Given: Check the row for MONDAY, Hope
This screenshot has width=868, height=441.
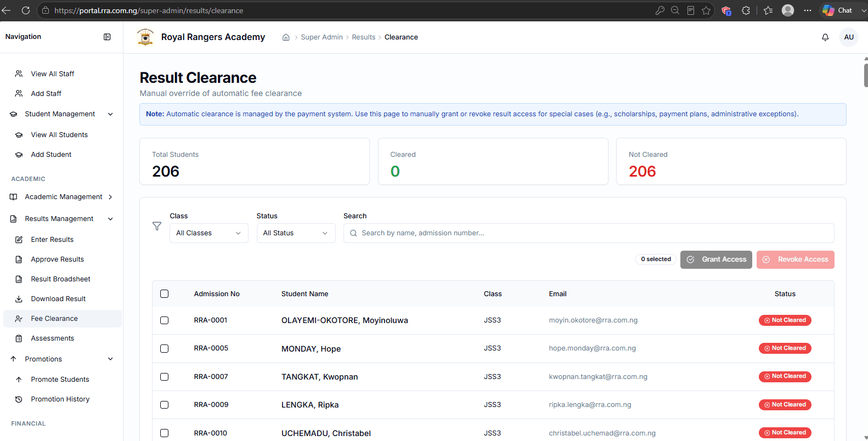Looking at the screenshot, I should point(164,349).
